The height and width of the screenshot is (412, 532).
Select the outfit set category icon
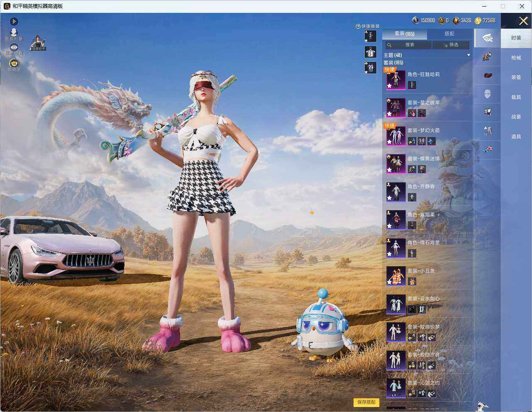(488, 38)
